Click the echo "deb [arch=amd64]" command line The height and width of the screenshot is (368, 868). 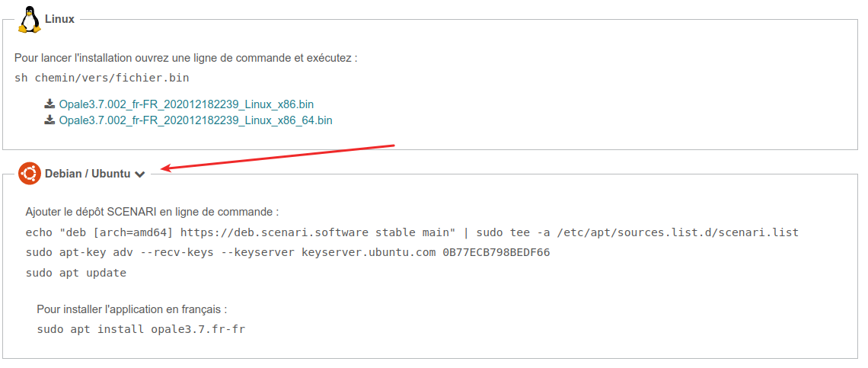(413, 232)
